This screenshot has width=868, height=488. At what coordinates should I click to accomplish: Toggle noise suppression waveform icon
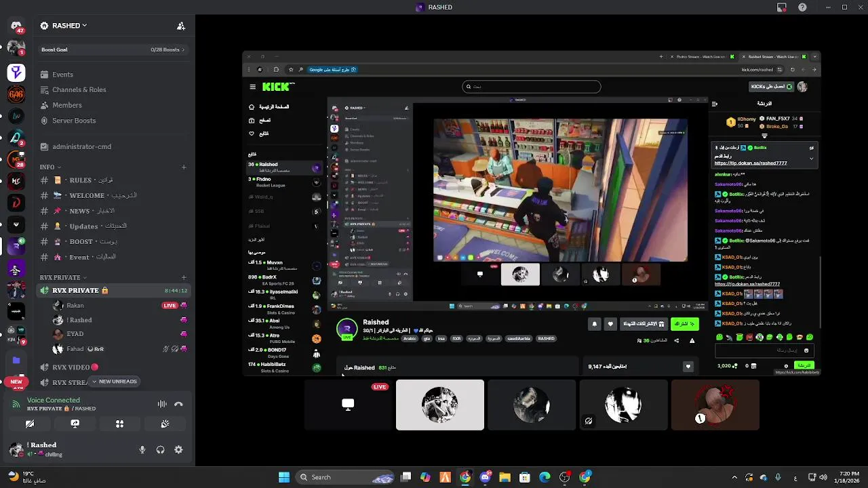coord(162,404)
